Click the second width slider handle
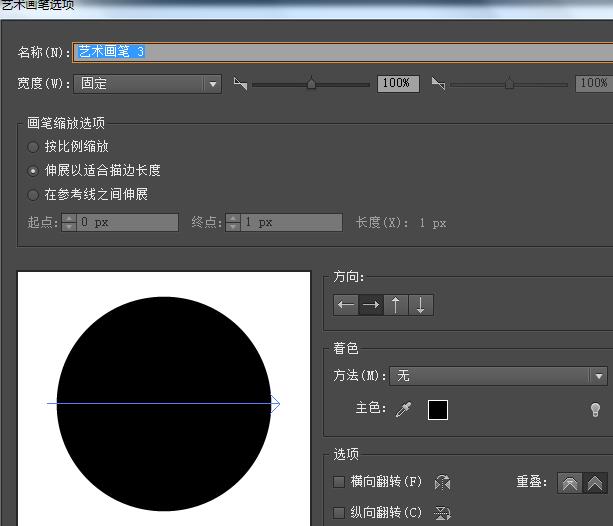Image resolution: width=613 pixels, height=526 pixels. (509, 83)
